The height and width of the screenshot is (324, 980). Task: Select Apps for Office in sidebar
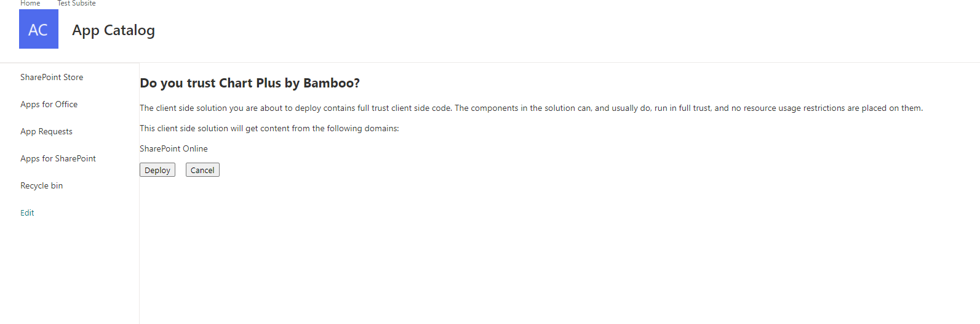pyautogui.click(x=49, y=104)
